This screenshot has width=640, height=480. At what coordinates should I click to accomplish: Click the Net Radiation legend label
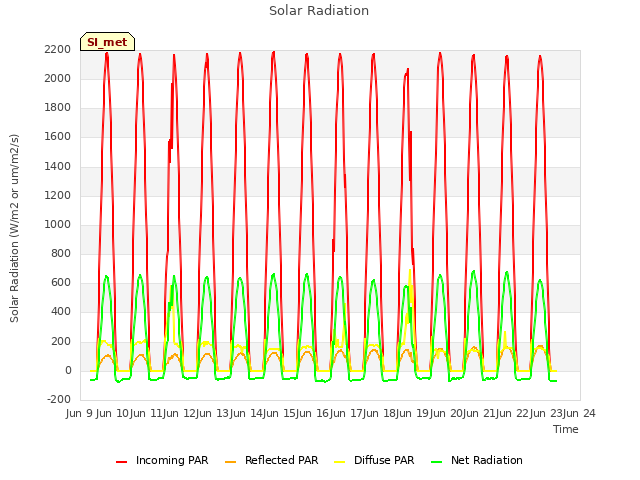coord(487,460)
